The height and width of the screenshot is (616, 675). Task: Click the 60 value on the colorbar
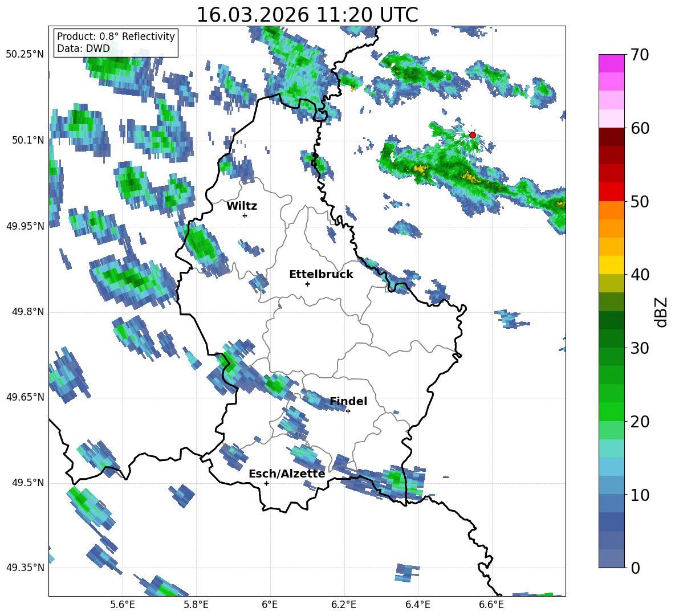point(640,128)
